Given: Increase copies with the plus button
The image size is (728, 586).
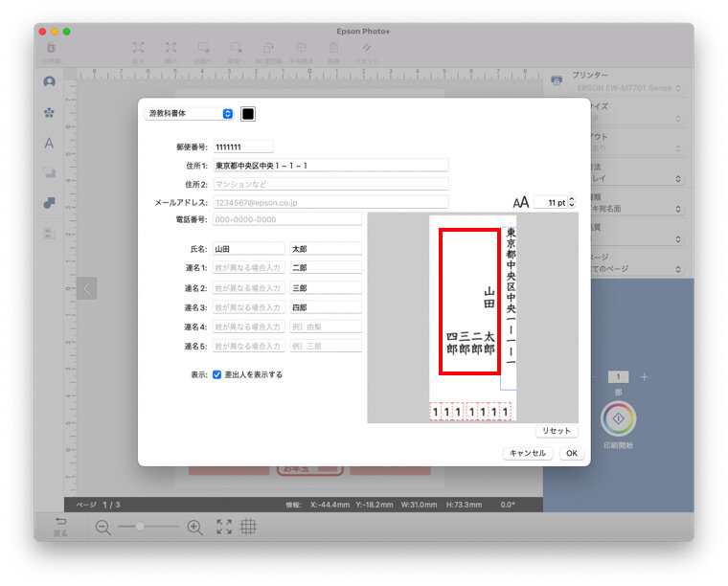Looking at the screenshot, I should pyautogui.click(x=644, y=377).
